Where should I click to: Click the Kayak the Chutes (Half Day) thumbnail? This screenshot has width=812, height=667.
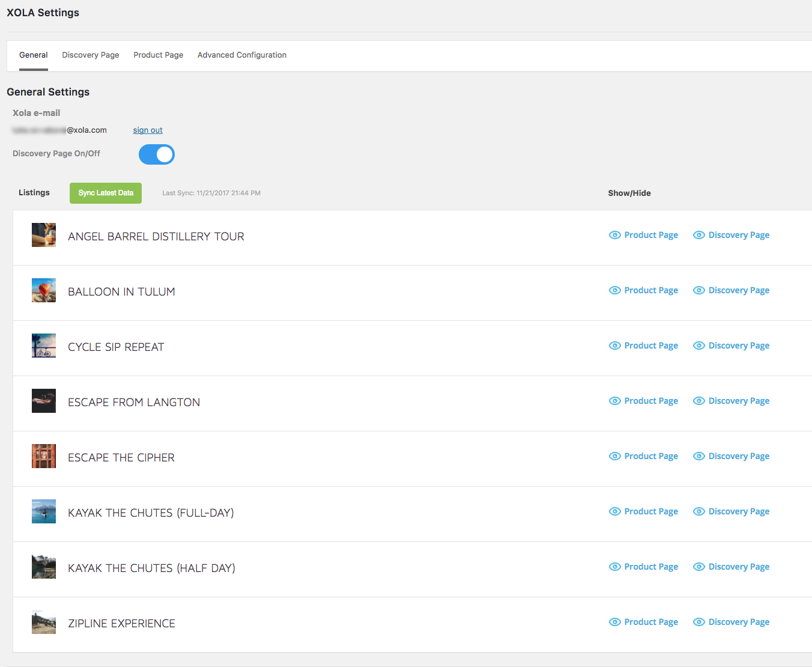(44, 567)
